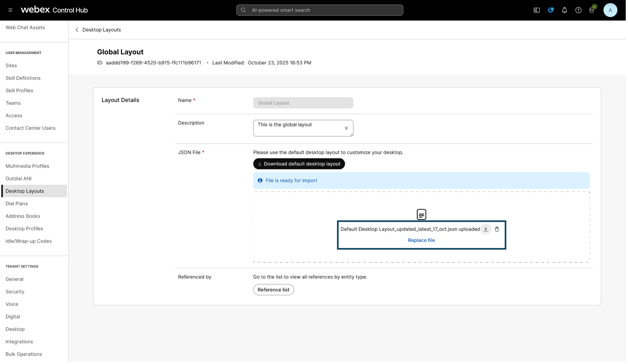Screen dimensions: 628x364
Task: Click Download default desktop layout button
Action: (299, 164)
